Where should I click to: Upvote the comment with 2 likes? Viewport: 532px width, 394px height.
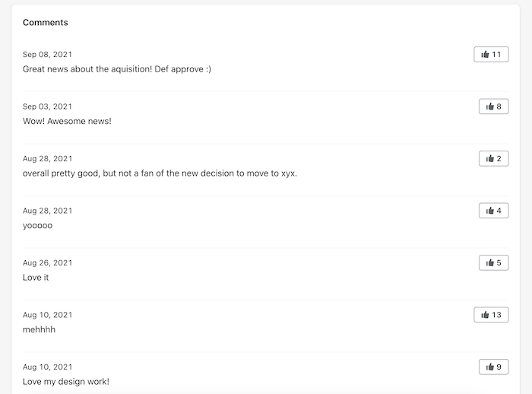(494, 159)
